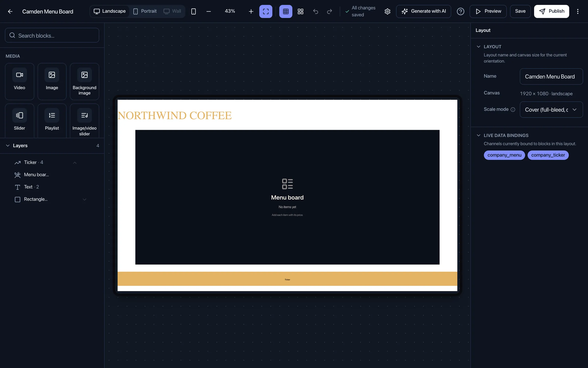Add an Image block
Screen dimensions: 588x368
pos(52,81)
